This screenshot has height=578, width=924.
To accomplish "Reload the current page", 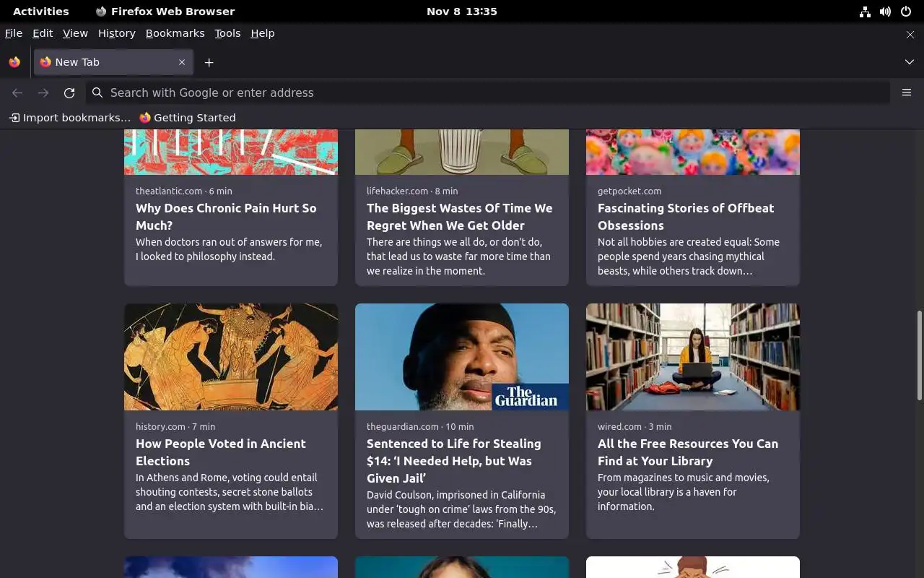I will [69, 92].
